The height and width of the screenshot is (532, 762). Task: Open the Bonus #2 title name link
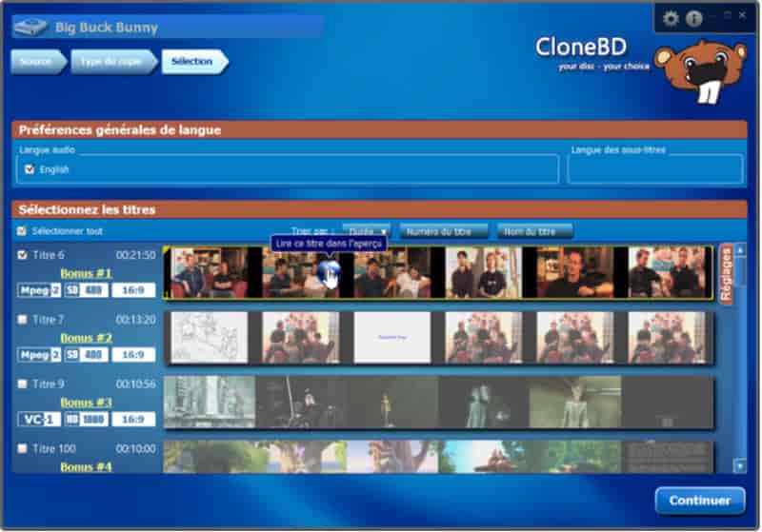point(86,338)
